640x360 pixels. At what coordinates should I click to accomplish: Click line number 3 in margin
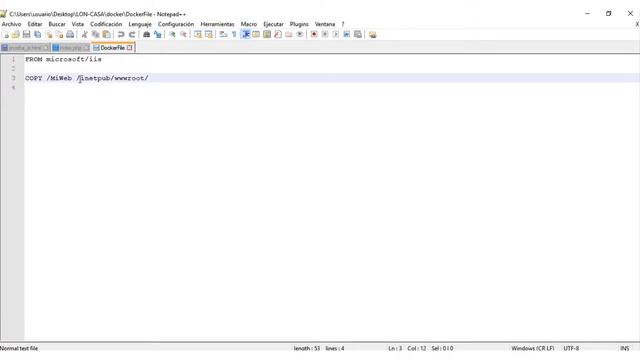(x=13, y=78)
